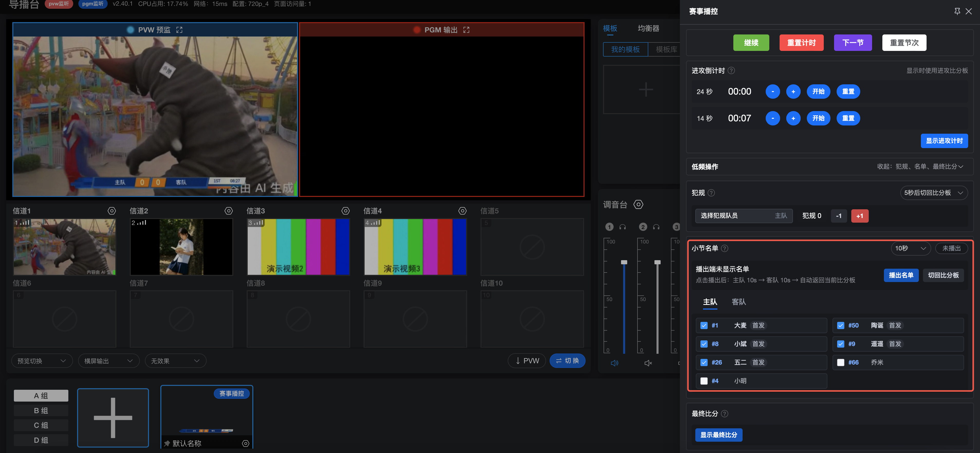
Task: Toggle headphone monitor for mixer channel 1
Action: coord(622,227)
